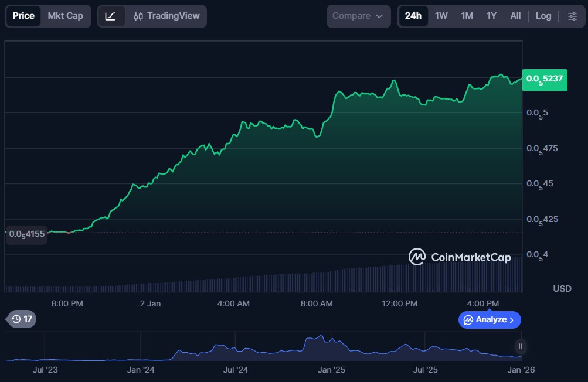Click the current price label 0.05237
Viewport: 588px width, 382px height.
point(545,79)
